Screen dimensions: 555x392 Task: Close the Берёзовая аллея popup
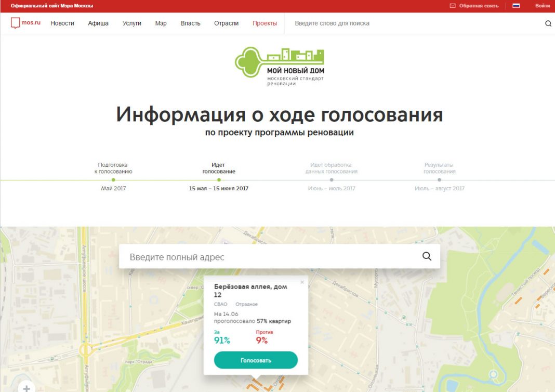[x=302, y=282]
